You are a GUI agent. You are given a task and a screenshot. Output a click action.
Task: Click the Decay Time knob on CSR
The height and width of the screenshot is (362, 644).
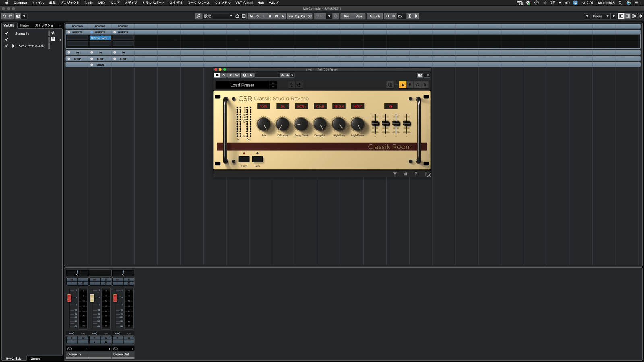point(301,124)
